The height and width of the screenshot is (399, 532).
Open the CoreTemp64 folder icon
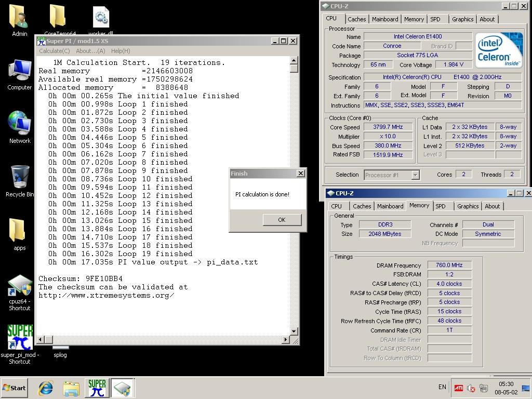[58, 16]
